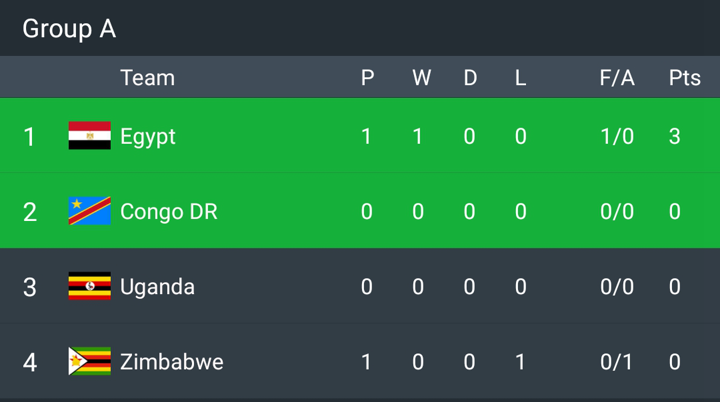Click the W column header
This screenshot has height=402, width=720.
coord(422,78)
